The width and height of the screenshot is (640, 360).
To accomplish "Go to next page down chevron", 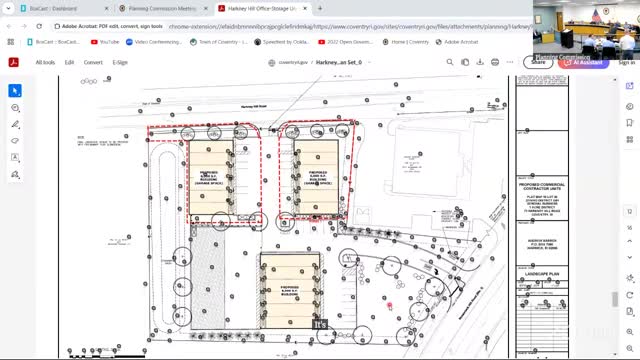I will coord(630,258).
